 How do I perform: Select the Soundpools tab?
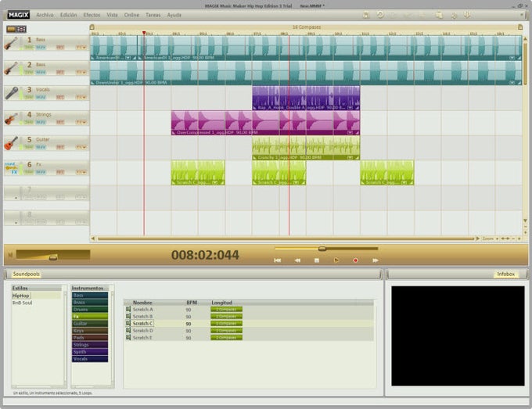(26, 274)
